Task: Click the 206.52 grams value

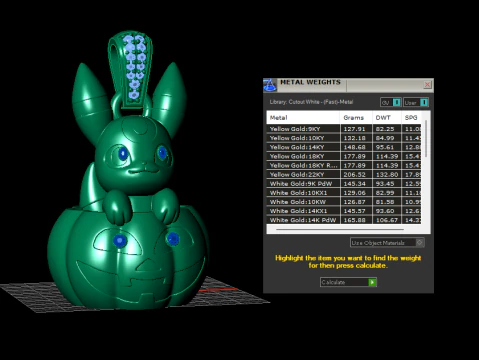Action: pos(354,174)
